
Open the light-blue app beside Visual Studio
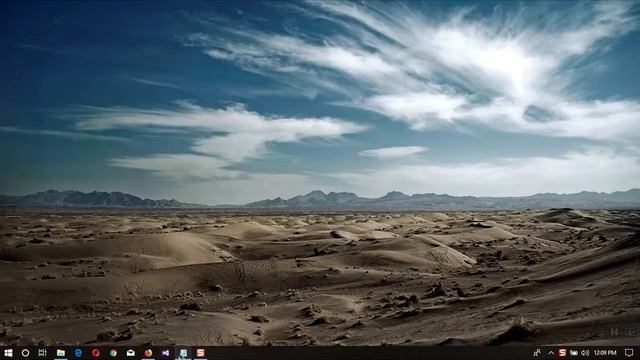(183, 353)
